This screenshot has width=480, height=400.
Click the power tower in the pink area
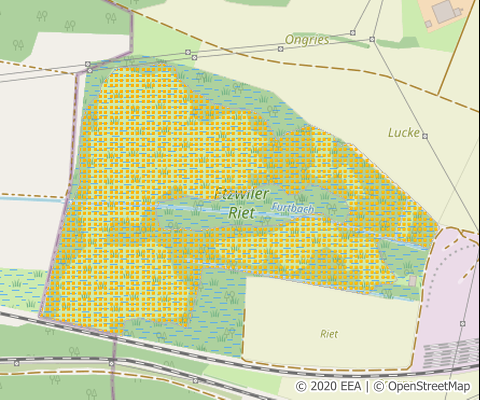[x=463, y=323]
